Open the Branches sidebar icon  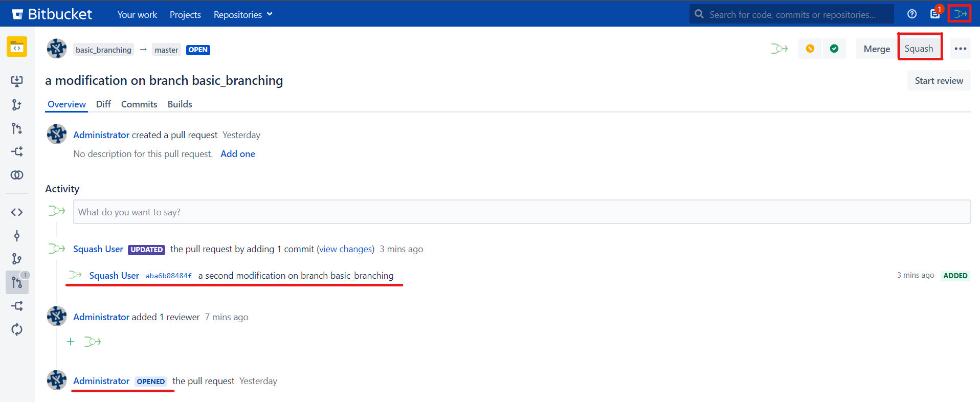click(17, 259)
